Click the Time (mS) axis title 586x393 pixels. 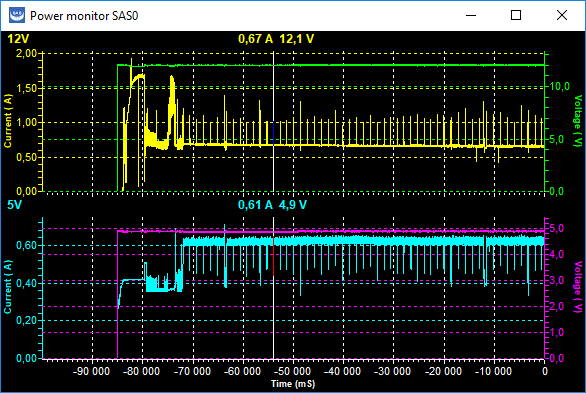pos(293,384)
